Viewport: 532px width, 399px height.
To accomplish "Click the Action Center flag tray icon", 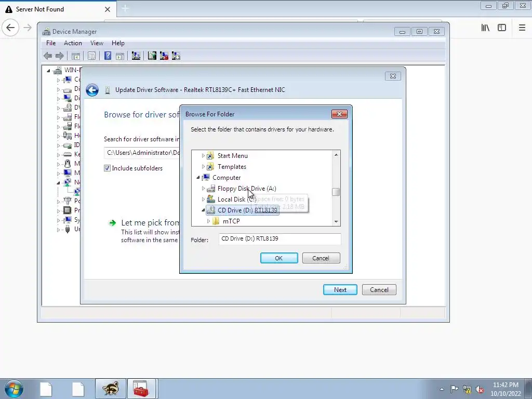I will pos(454,389).
